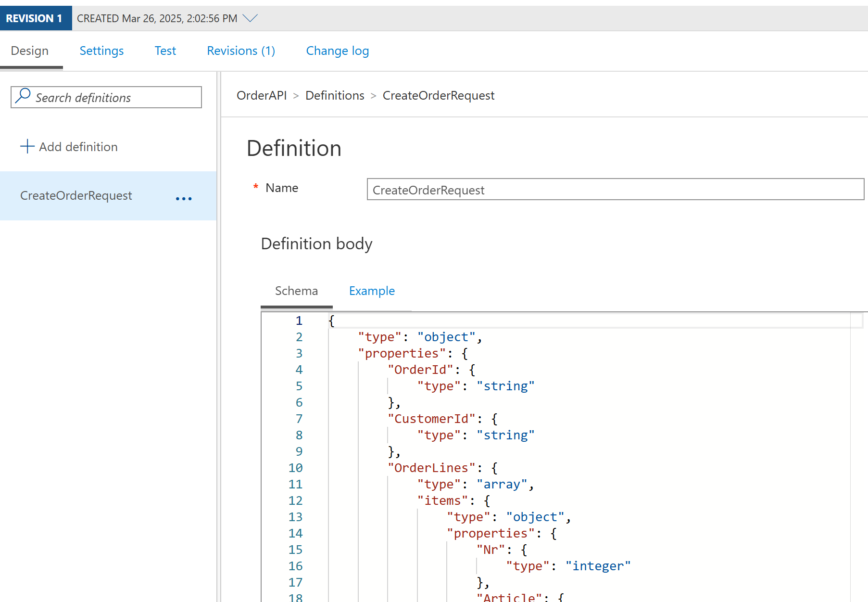The height and width of the screenshot is (602, 868).
Task: Open the Change log tab
Action: click(x=338, y=51)
